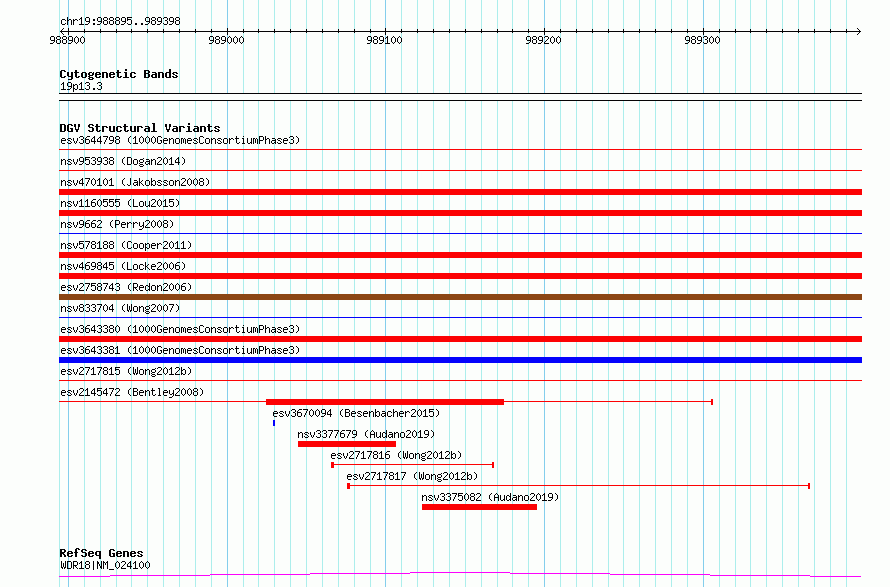Open the nsv3377679 (Audano2019) label

click(366, 434)
